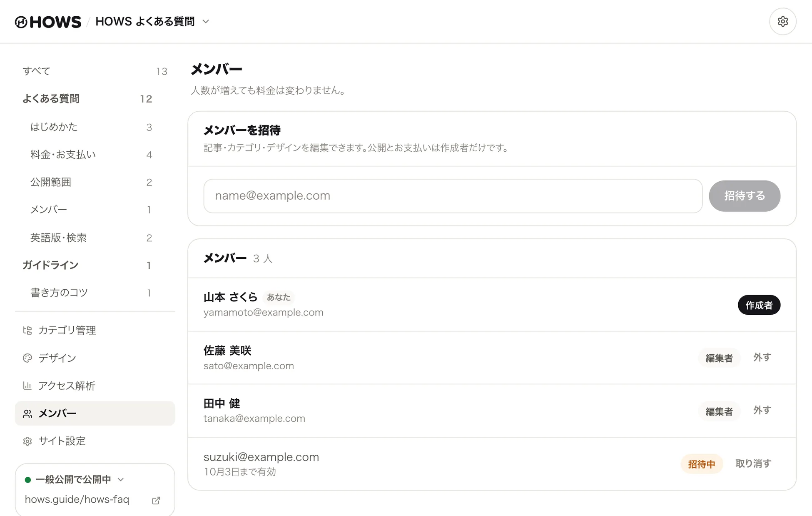Select すべて in the sidebar
The image size is (812, 516).
click(95, 71)
